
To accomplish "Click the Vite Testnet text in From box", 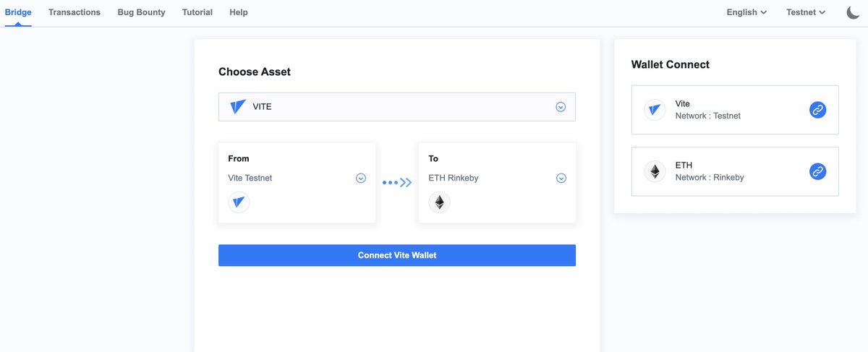I will [250, 178].
